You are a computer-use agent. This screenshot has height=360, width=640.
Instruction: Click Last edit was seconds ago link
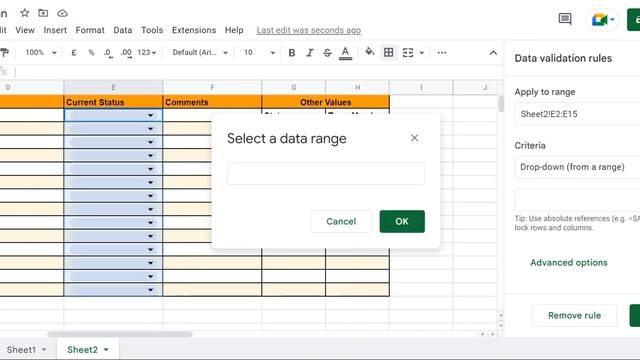(309, 30)
